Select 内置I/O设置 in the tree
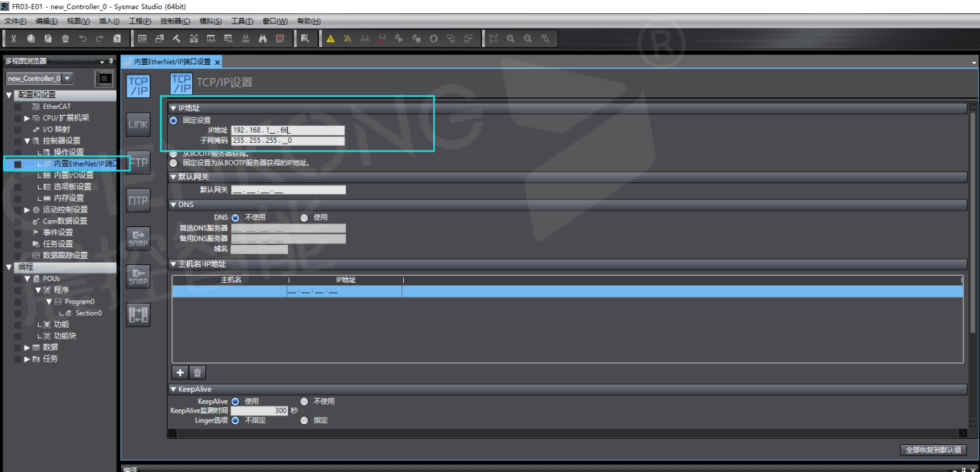This screenshot has height=472, width=980. [x=73, y=175]
